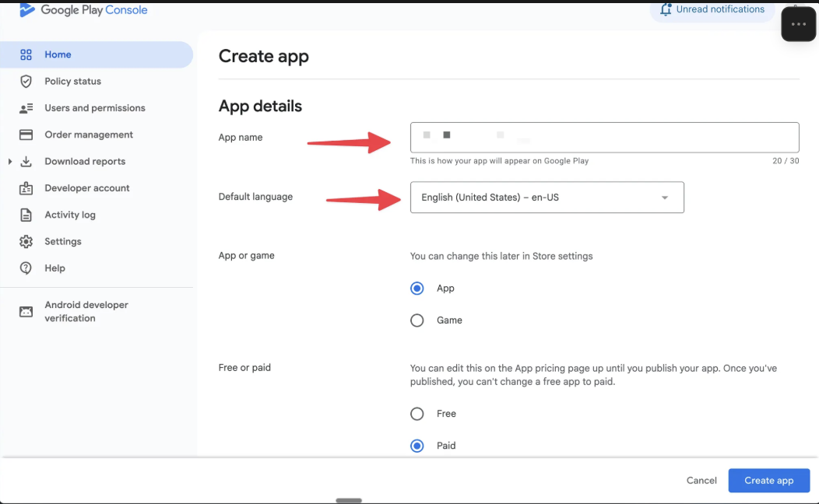This screenshot has height=504, width=819.
Task: Select the Game radio button
Action: click(x=417, y=320)
